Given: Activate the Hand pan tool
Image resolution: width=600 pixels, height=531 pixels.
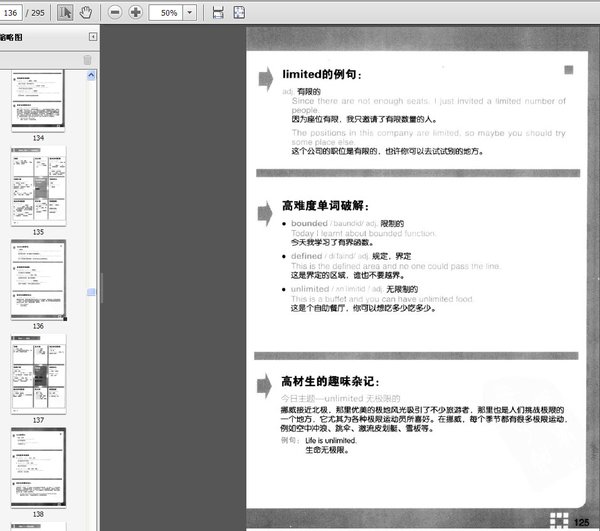Looking at the screenshot, I should click(86, 13).
